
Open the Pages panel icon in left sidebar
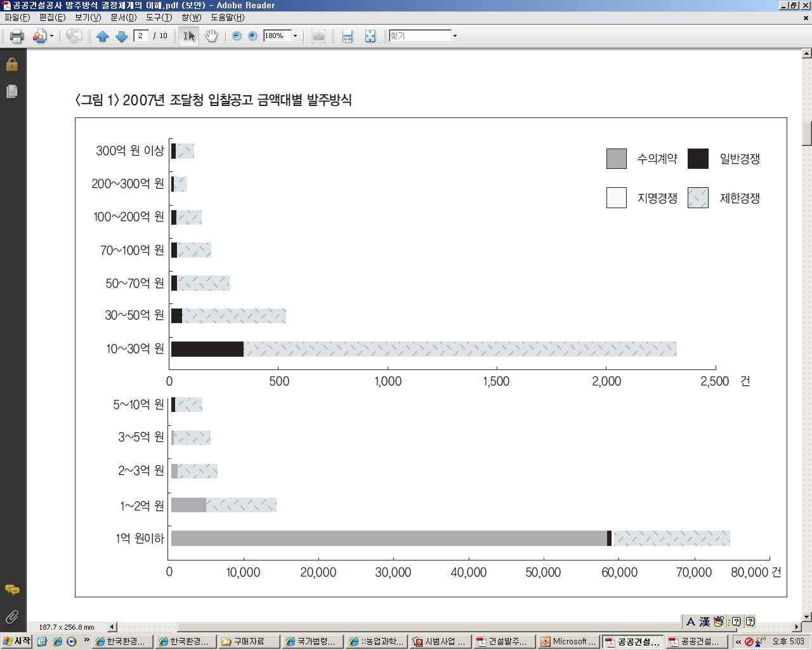point(12,91)
